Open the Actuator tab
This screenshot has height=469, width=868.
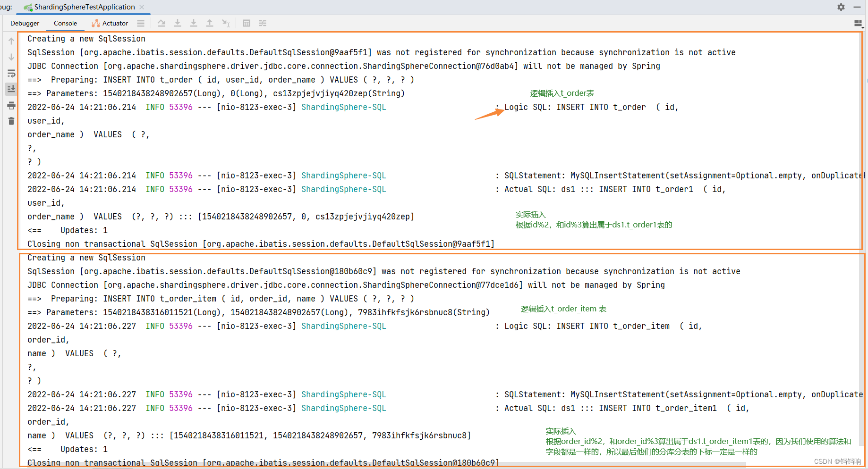[x=110, y=23]
